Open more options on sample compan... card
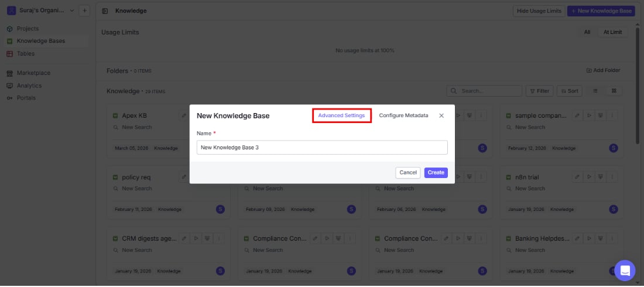644x287 pixels. coord(612,116)
